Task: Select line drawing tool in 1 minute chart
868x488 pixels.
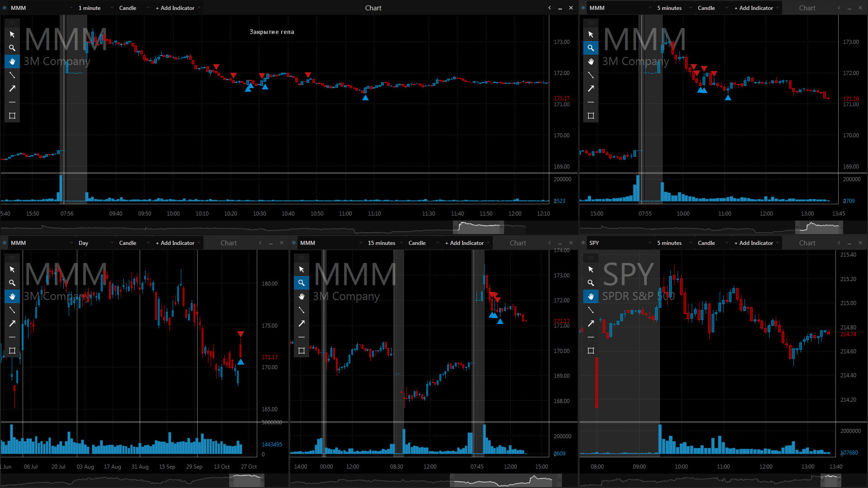Action: point(12,75)
